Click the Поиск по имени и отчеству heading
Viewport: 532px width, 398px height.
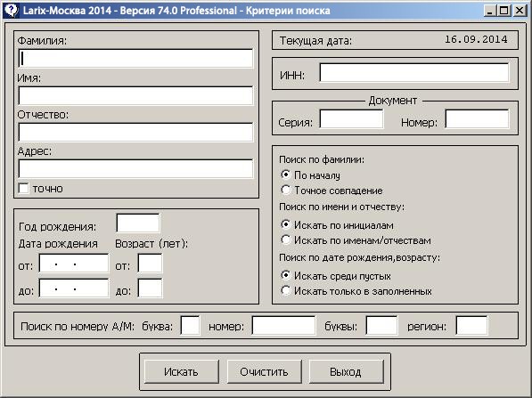click(x=341, y=207)
